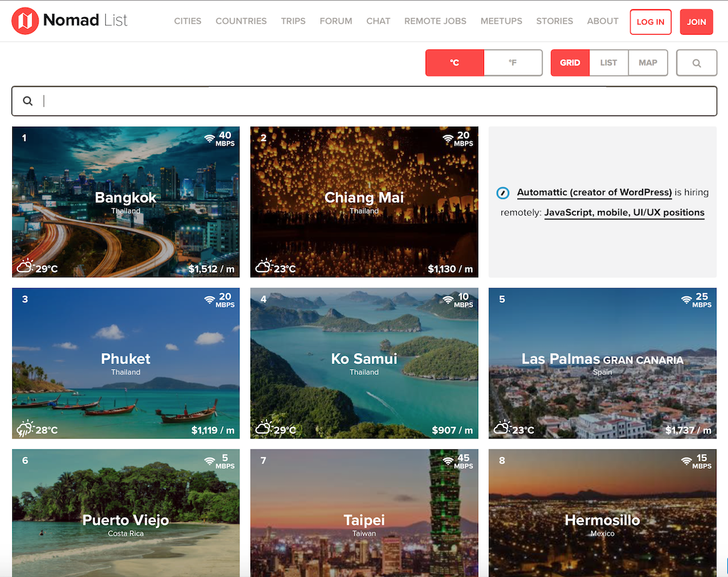Viewport: 728px width, 577px height.
Task: Click the 15 MBPS label on Hermosillo
Action: tap(702, 461)
